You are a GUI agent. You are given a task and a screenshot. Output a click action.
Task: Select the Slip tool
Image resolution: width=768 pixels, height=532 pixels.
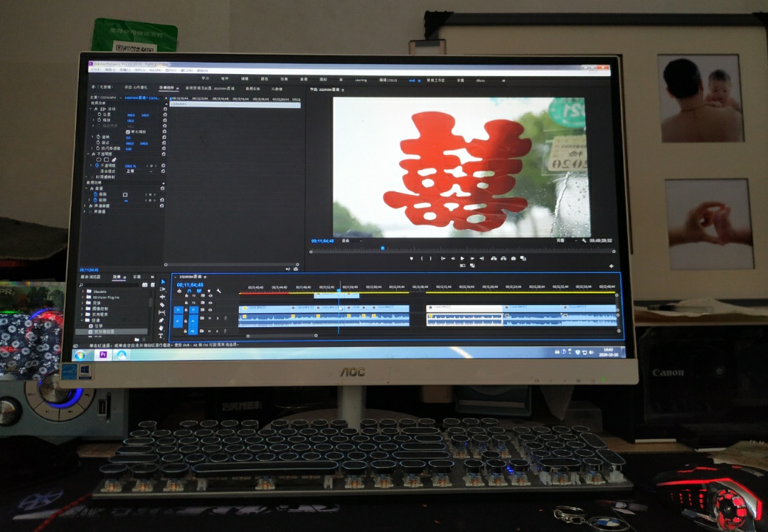click(162, 312)
